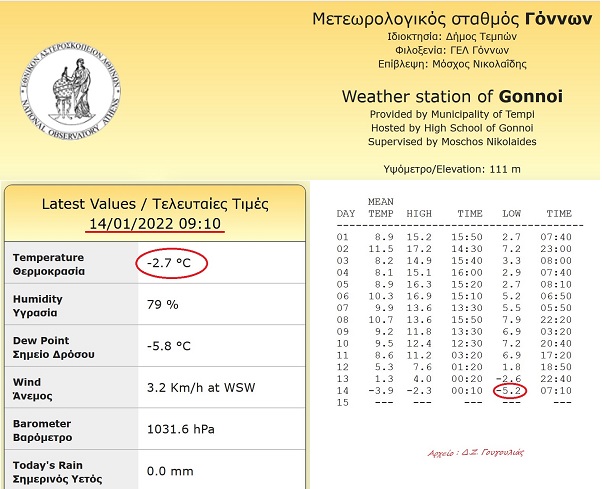Click the temperature value '-2.7 °C'
The width and height of the screenshot is (602, 489).
tap(169, 263)
